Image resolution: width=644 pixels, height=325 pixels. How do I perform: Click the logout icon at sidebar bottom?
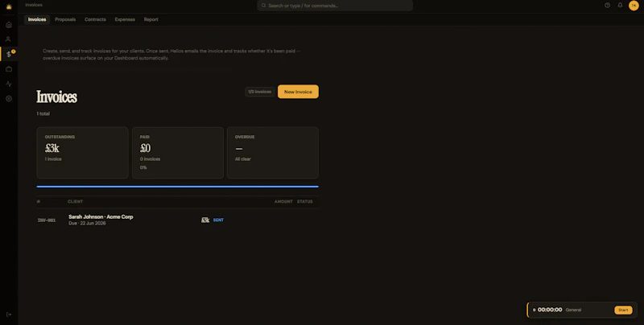pyautogui.click(x=9, y=315)
